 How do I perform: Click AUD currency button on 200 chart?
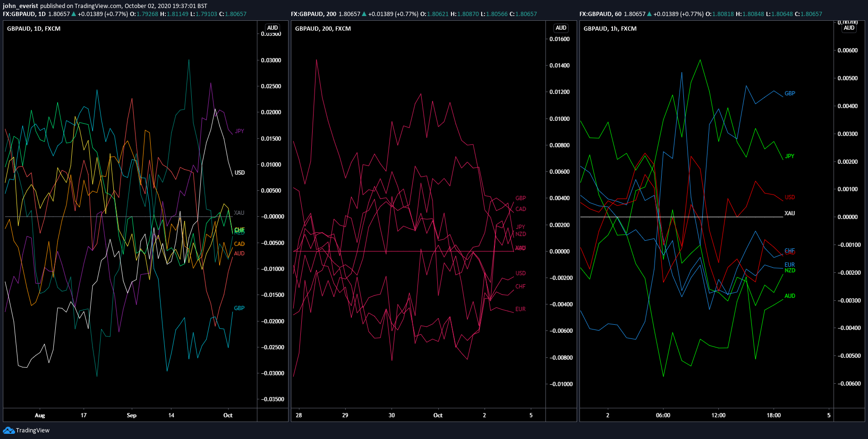[x=561, y=28]
